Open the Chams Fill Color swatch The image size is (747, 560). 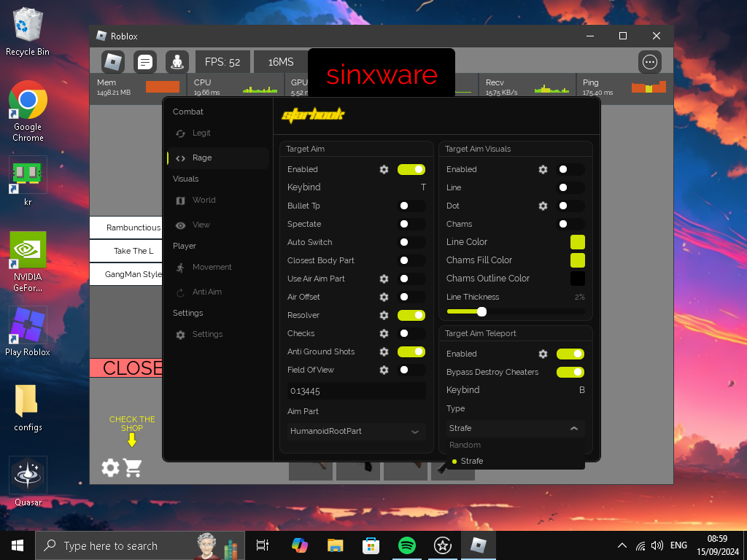tap(578, 260)
